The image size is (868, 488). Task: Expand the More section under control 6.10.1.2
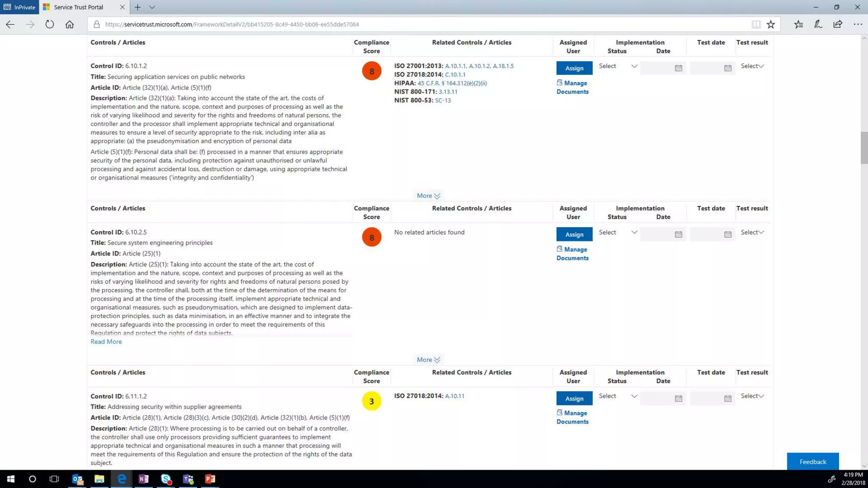click(428, 196)
